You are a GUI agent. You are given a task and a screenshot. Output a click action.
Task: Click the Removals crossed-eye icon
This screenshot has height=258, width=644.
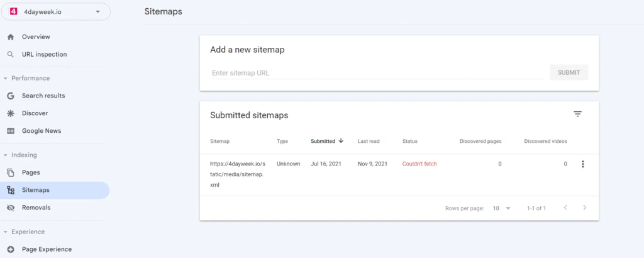point(11,208)
